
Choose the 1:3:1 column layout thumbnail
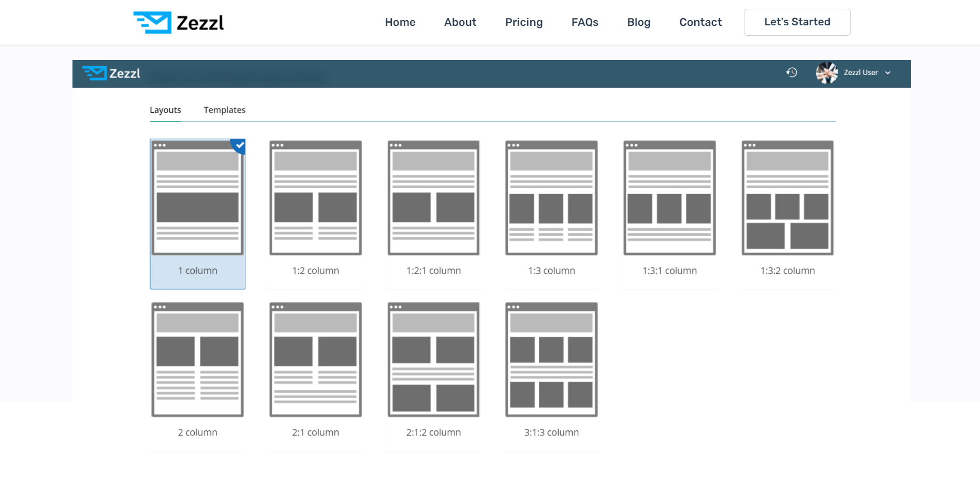click(670, 198)
